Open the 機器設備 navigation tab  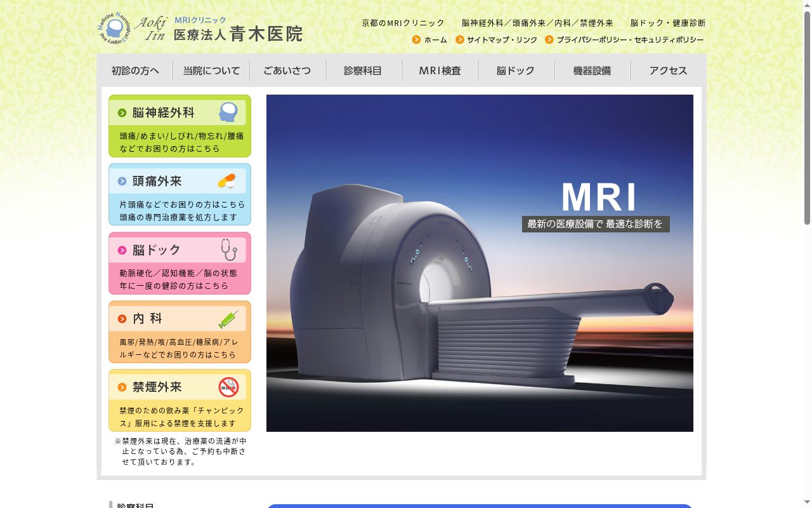coord(592,70)
